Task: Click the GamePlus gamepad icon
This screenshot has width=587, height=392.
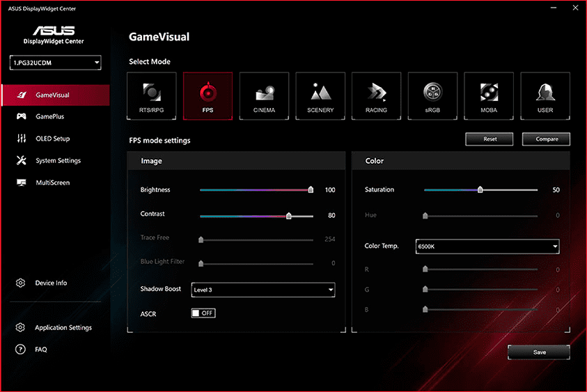Action: tap(22, 116)
